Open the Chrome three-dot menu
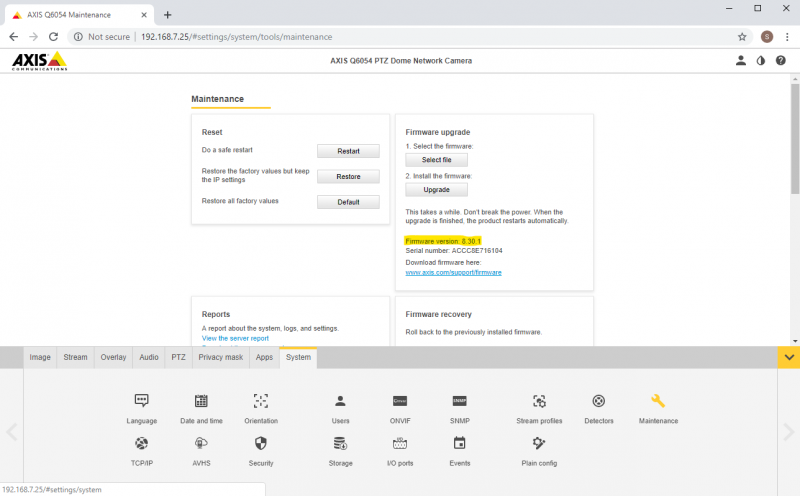The image size is (800, 496). [787, 37]
